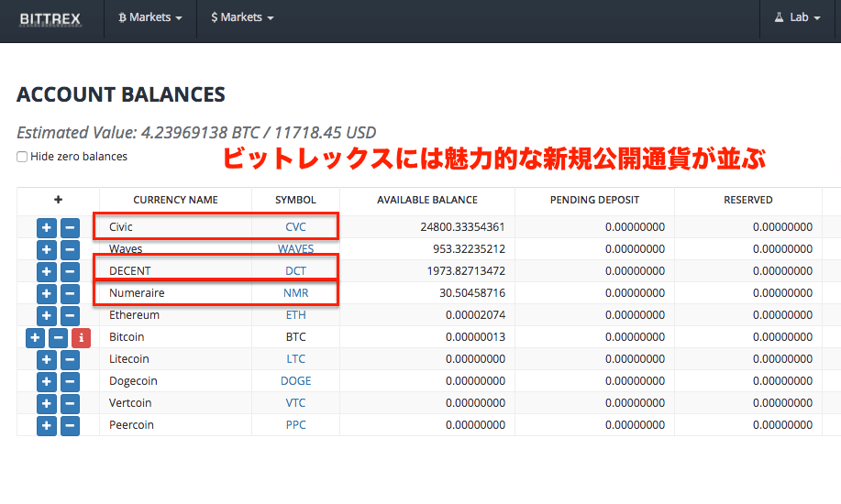This screenshot has width=841, height=504.
Task: Click the withdraw minus icon for Waves
Action: (x=70, y=250)
